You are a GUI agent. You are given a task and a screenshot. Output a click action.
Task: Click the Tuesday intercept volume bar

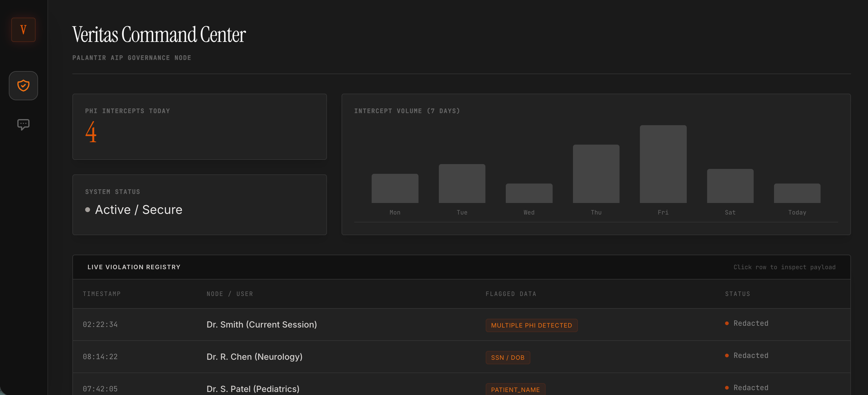462,184
